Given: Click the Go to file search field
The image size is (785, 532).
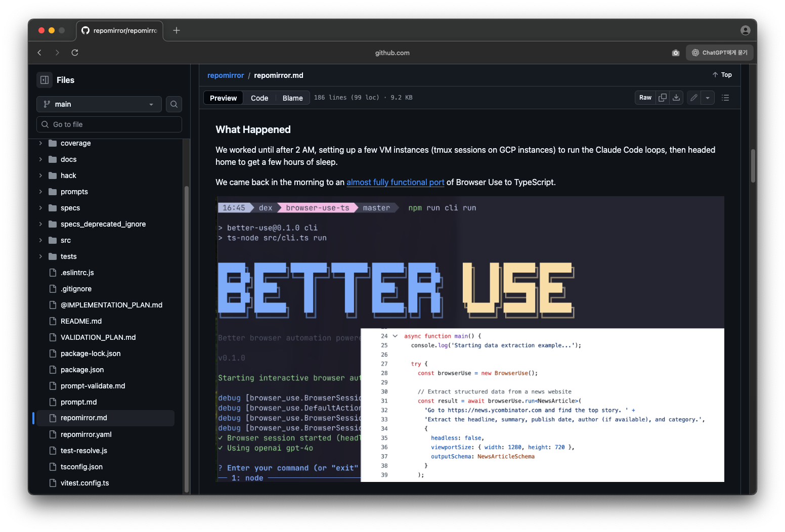Looking at the screenshot, I should pyautogui.click(x=109, y=124).
